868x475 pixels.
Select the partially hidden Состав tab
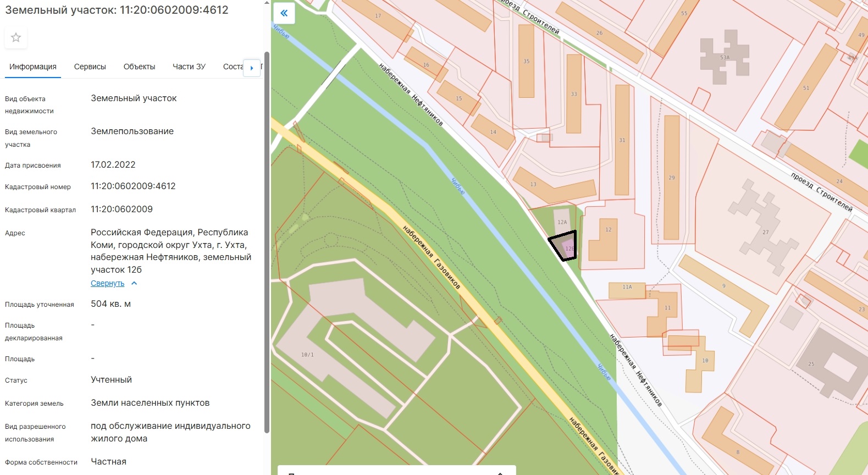[233, 67]
